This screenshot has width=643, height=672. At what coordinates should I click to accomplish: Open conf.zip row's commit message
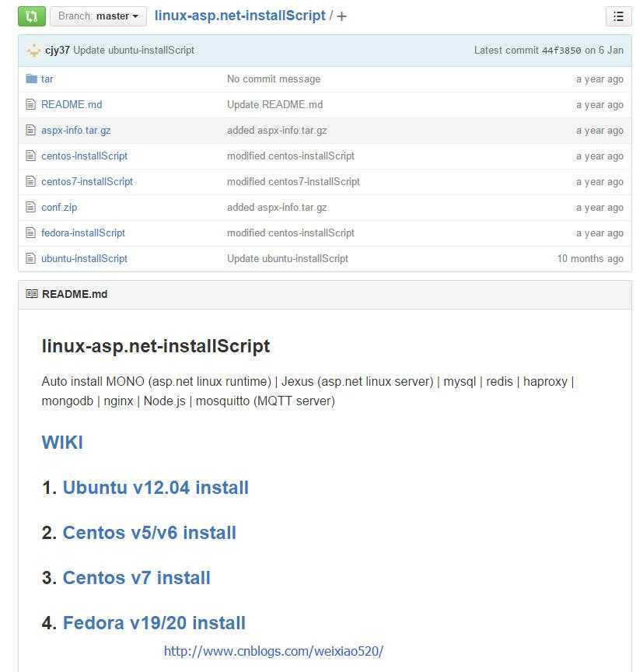(277, 208)
